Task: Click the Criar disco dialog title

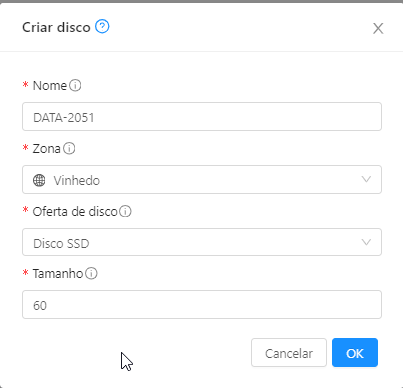Action: (x=56, y=27)
